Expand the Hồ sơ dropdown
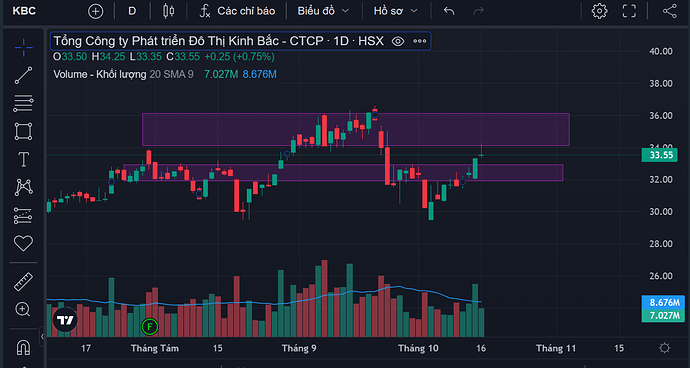 point(395,11)
